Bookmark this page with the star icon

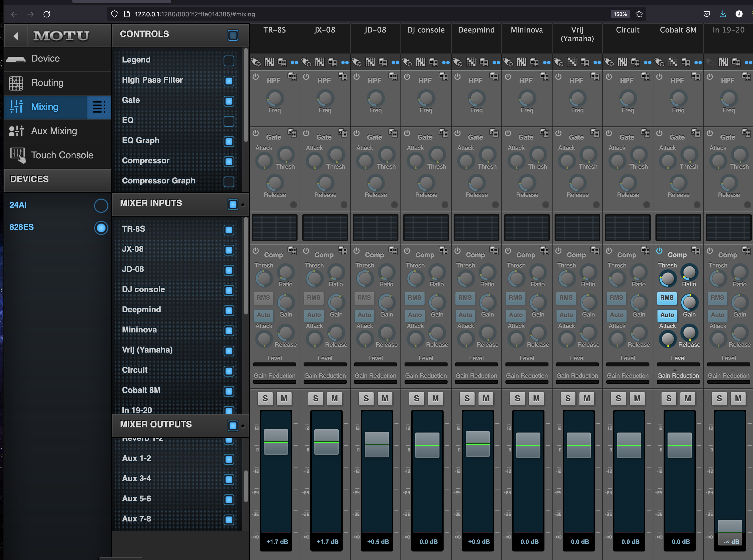coord(639,14)
